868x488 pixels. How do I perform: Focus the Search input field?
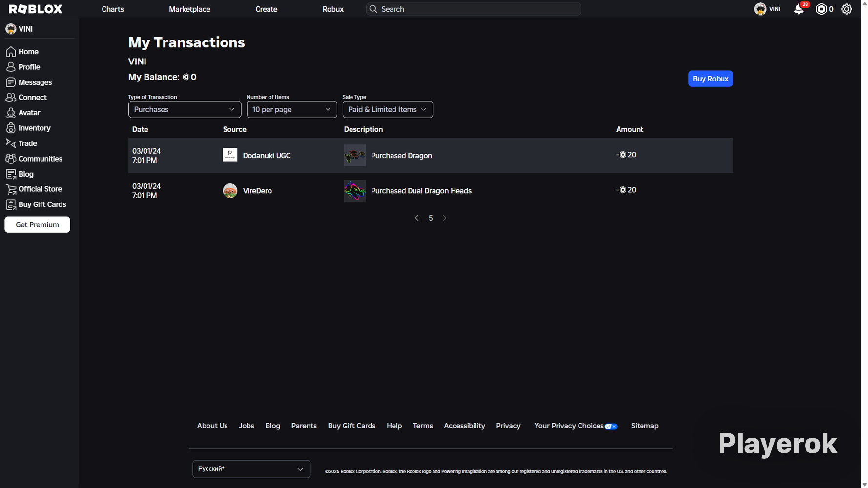[x=474, y=9]
